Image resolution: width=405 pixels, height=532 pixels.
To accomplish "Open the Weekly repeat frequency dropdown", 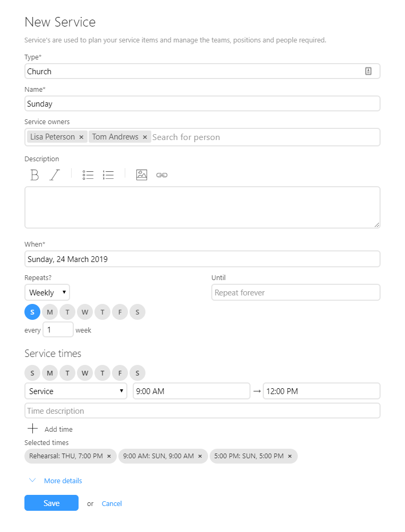I will click(x=47, y=293).
